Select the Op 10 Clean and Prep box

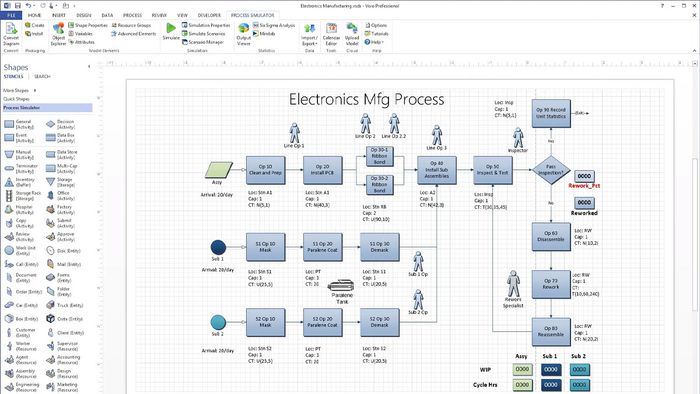266,170
